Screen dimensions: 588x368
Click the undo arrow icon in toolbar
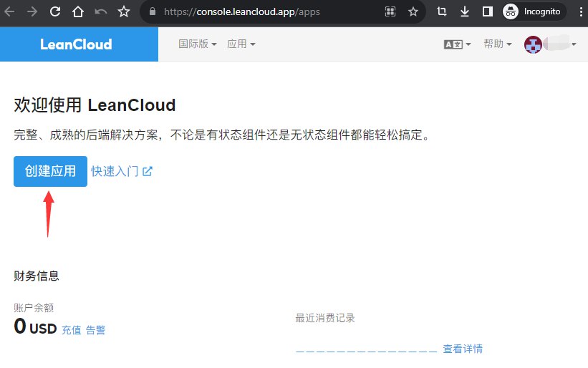101,11
